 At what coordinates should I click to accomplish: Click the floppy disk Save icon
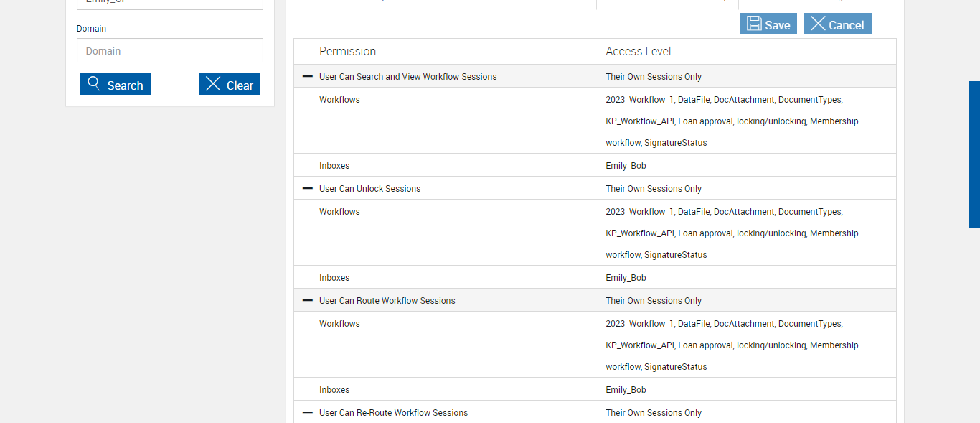(754, 24)
